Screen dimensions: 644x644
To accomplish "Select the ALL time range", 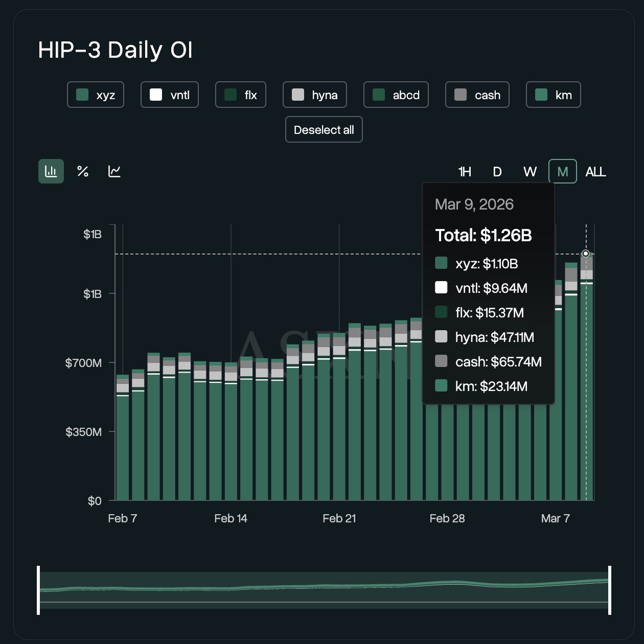I will click(x=595, y=172).
